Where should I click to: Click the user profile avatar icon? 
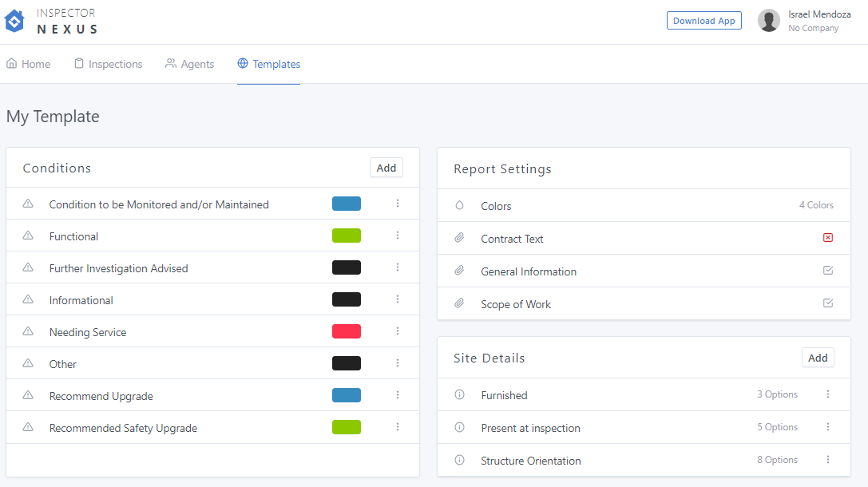pyautogui.click(x=768, y=21)
